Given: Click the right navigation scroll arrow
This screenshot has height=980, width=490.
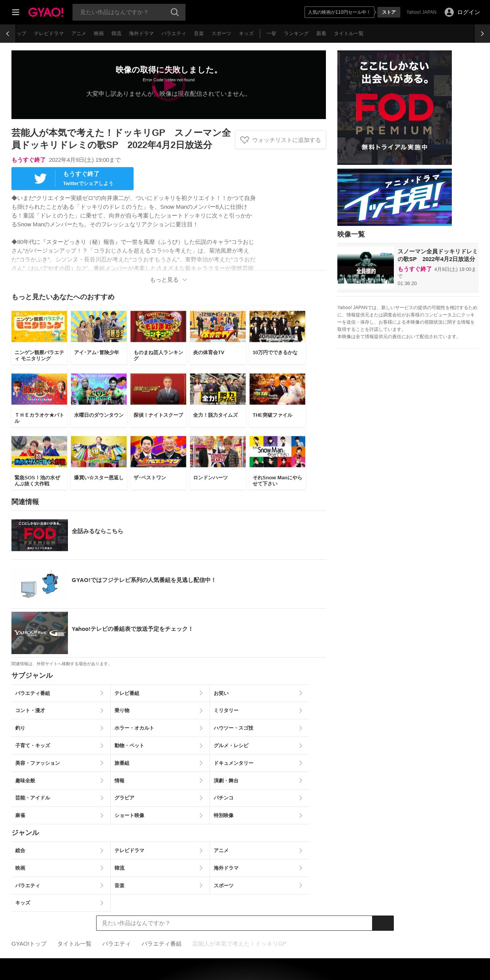Looking at the screenshot, I should coord(482,34).
